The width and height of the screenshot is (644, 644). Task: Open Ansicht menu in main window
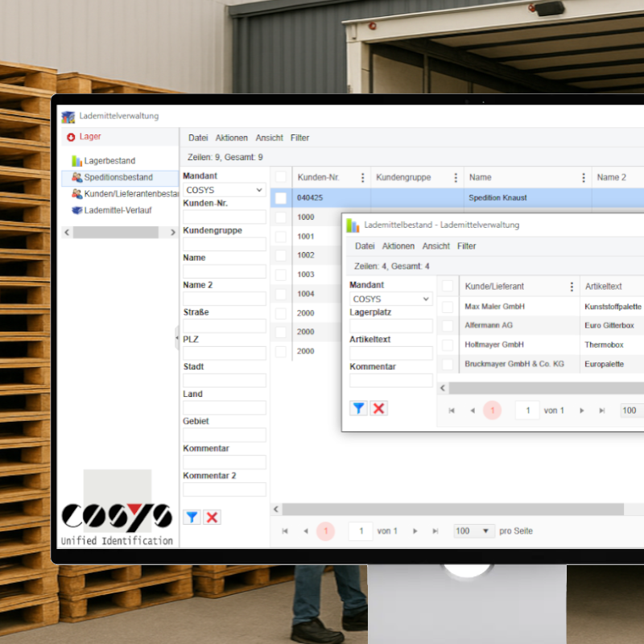click(270, 138)
